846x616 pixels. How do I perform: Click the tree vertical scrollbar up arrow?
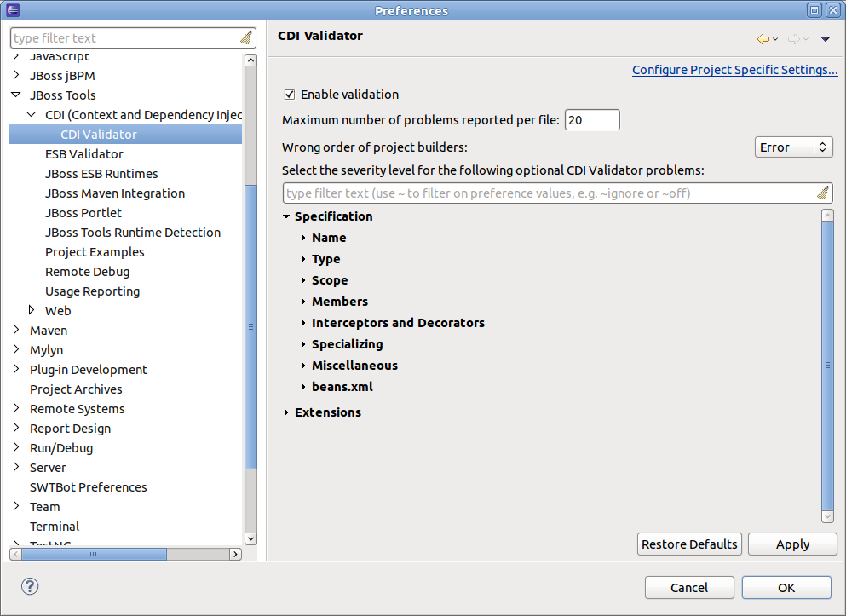click(x=250, y=60)
